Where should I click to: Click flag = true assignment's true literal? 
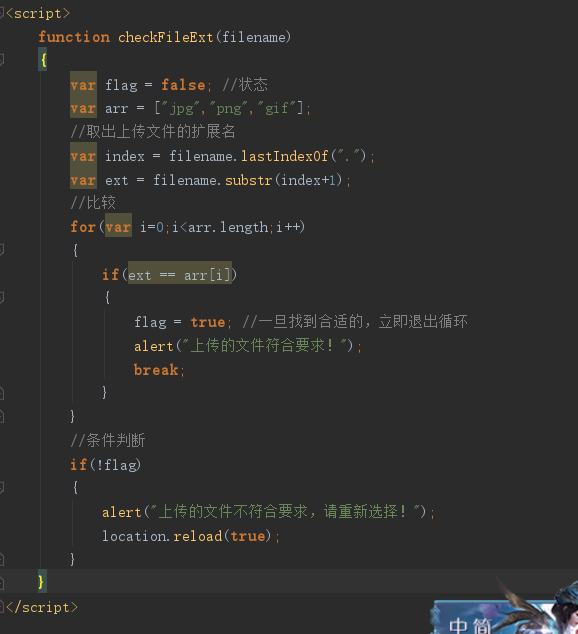(208, 322)
